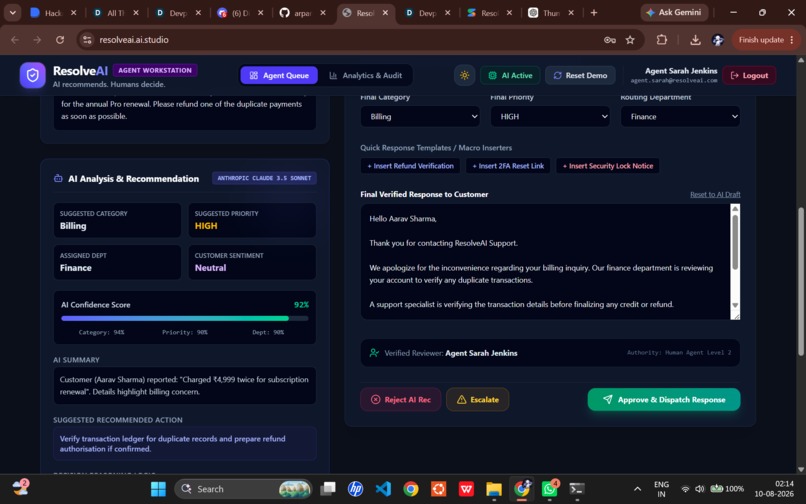Click the weather widget taskbar icon
Viewport: 806px width, 504px height.
click(21, 487)
